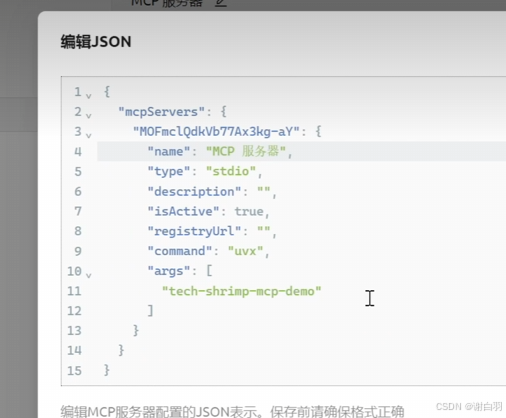Collapse the fold arrow on line 1
Screen dimensions: 506x418
pos(88,96)
